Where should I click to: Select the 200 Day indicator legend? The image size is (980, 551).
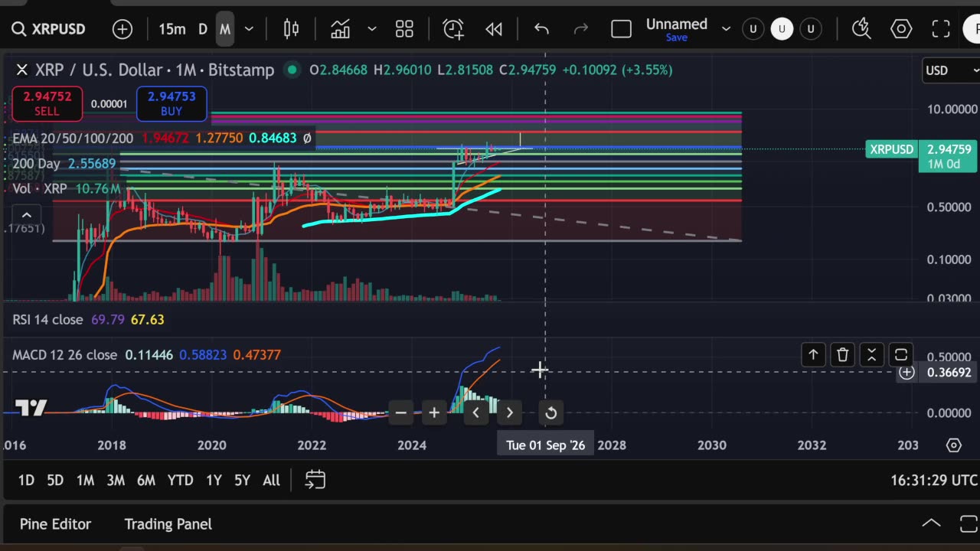coord(36,164)
